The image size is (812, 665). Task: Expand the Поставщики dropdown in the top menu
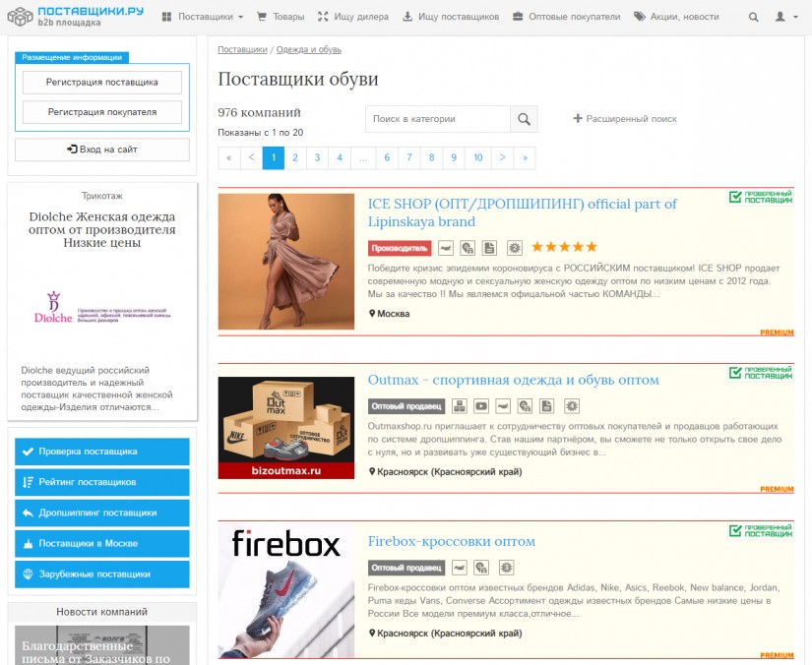pos(203,17)
